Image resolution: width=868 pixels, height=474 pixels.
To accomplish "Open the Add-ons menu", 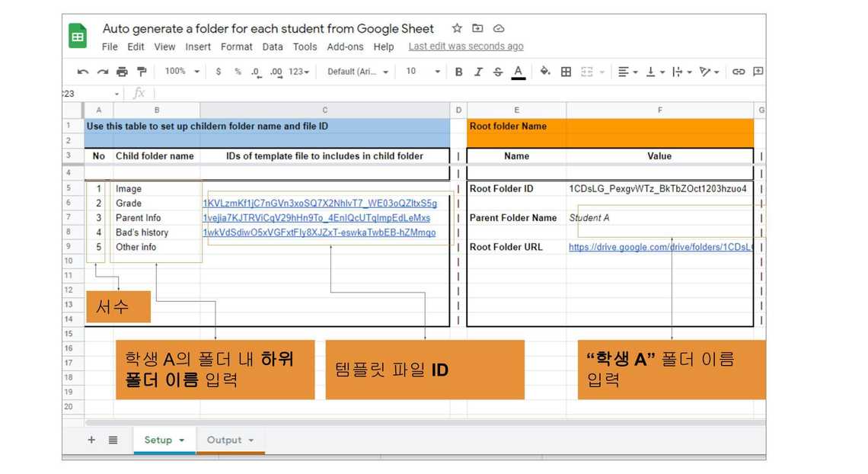I will coord(345,46).
